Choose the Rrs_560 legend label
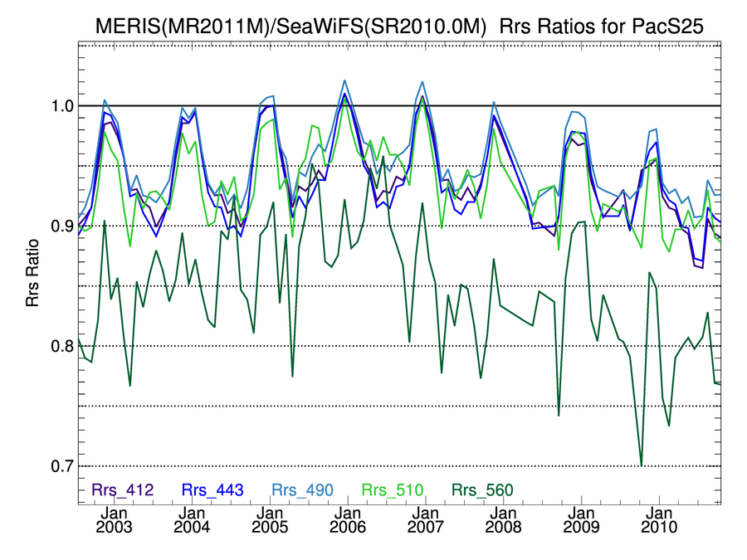Viewport: 747px width, 560px height. tap(482, 490)
